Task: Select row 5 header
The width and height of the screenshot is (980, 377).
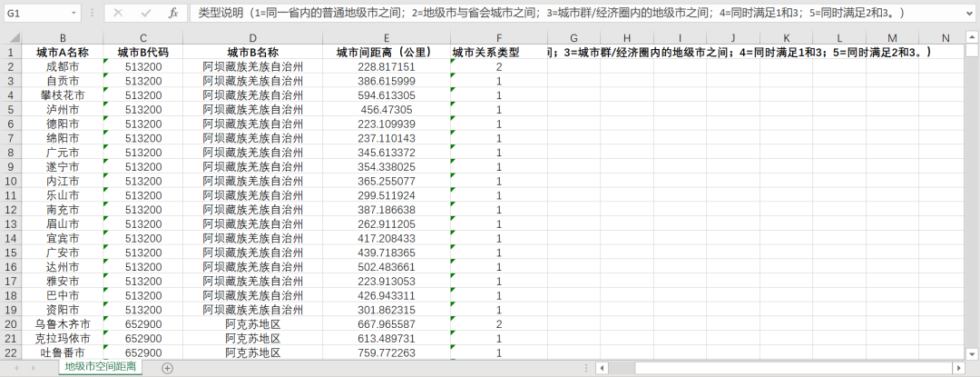Action: coord(11,109)
